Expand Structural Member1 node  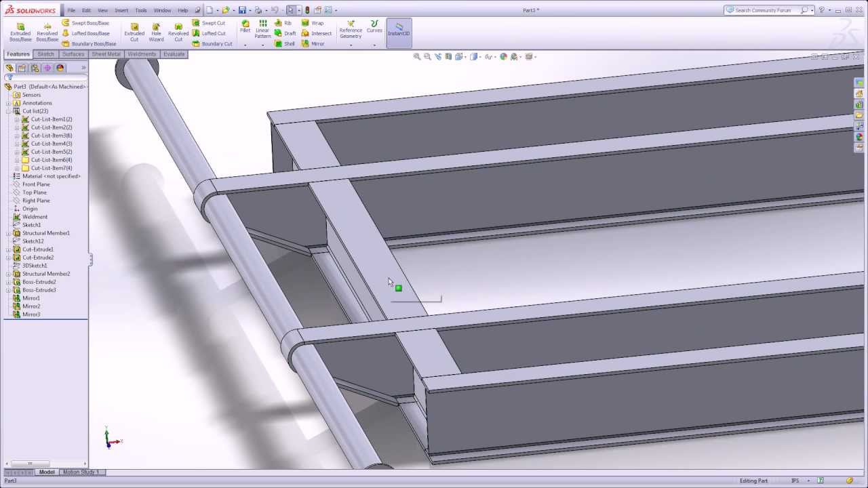click(8, 233)
